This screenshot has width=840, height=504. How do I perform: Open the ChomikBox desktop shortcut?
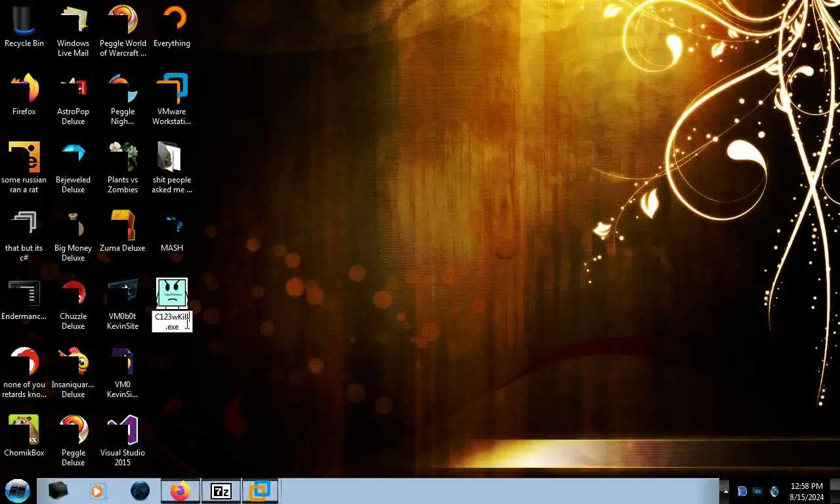tap(24, 436)
